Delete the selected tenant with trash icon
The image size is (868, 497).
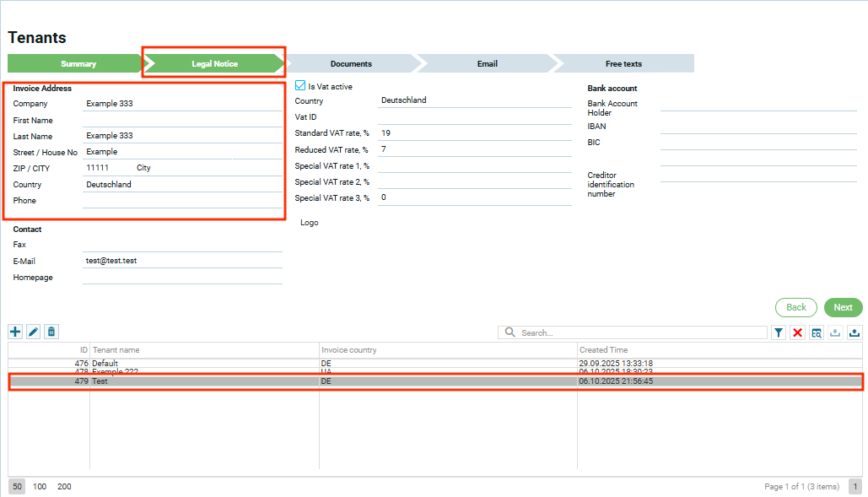(x=51, y=332)
